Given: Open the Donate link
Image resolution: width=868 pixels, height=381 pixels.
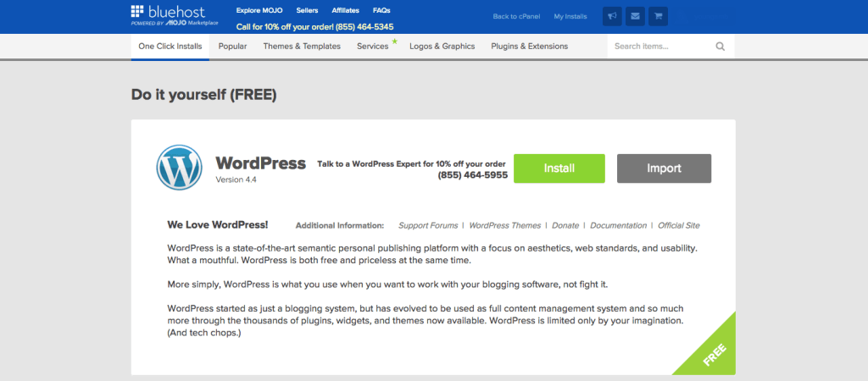Looking at the screenshot, I should 565,225.
